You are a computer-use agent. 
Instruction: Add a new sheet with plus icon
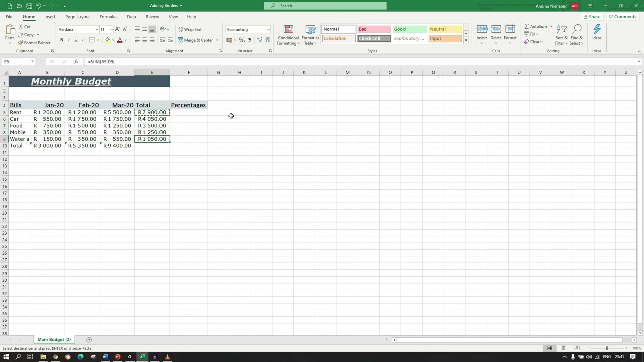(x=89, y=340)
